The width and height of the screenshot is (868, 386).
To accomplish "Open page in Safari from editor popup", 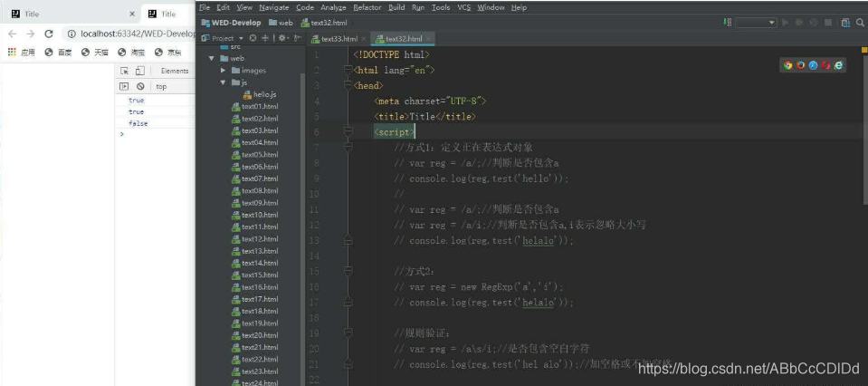I will [x=813, y=65].
